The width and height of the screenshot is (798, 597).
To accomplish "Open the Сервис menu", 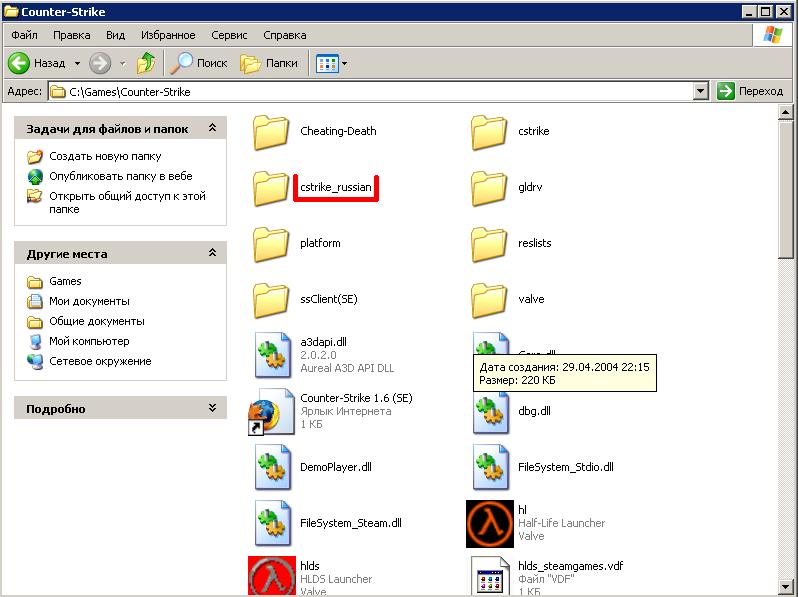I will click(229, 35).
